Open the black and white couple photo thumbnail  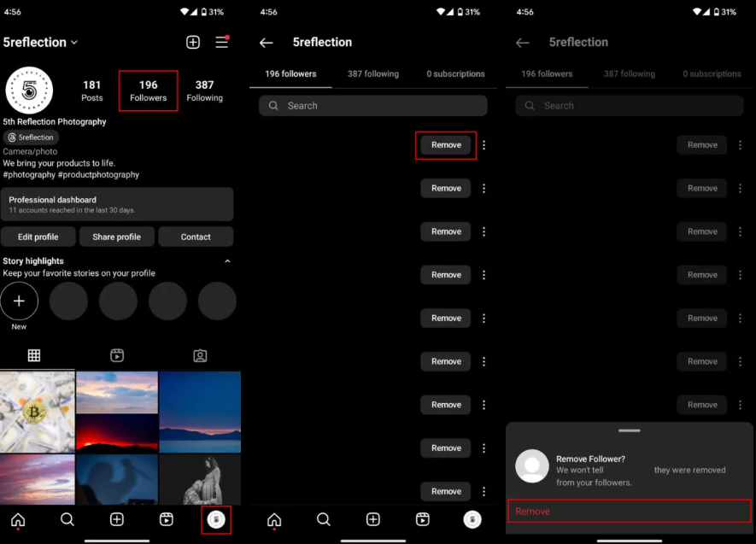coord(200,479)
